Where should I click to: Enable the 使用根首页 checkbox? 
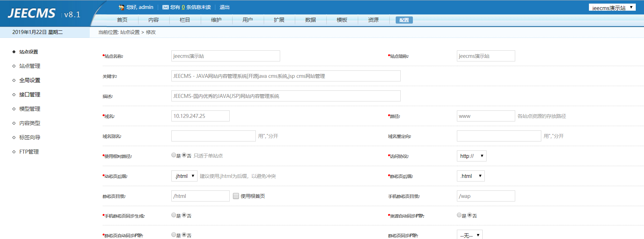(236, 196)
